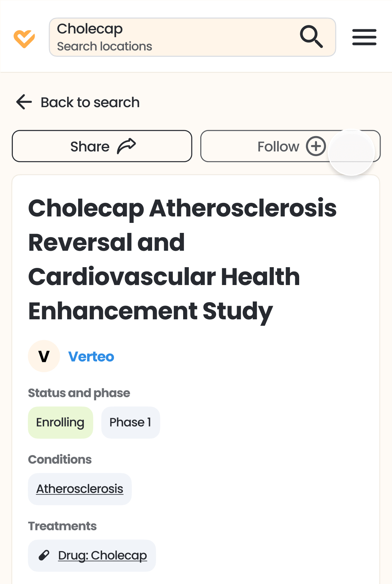The width and height of the screenshot is (392, 584).
Task: Open the hamburger menu
Action: 364,37
